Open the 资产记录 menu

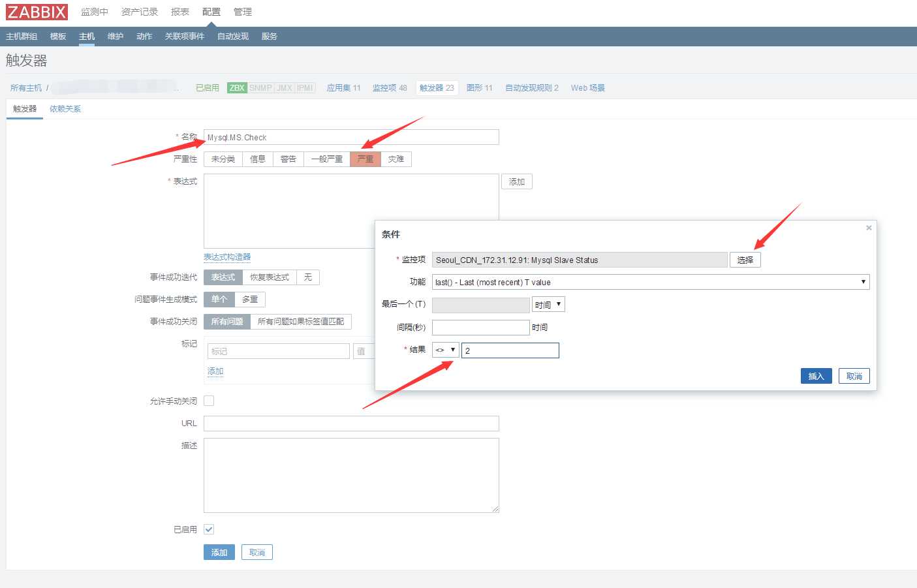[x=140, y=12]
